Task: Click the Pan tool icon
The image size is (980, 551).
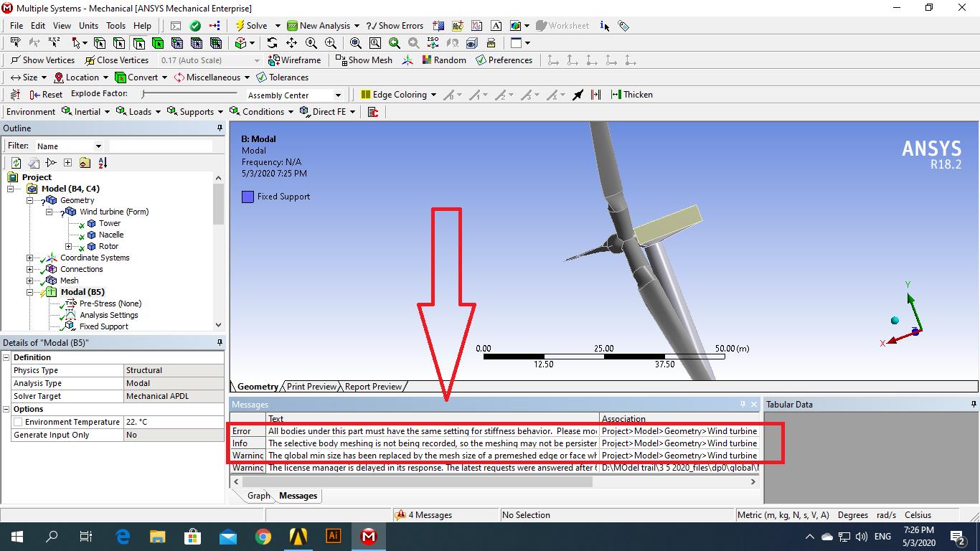Action: (x=291, y=43)
